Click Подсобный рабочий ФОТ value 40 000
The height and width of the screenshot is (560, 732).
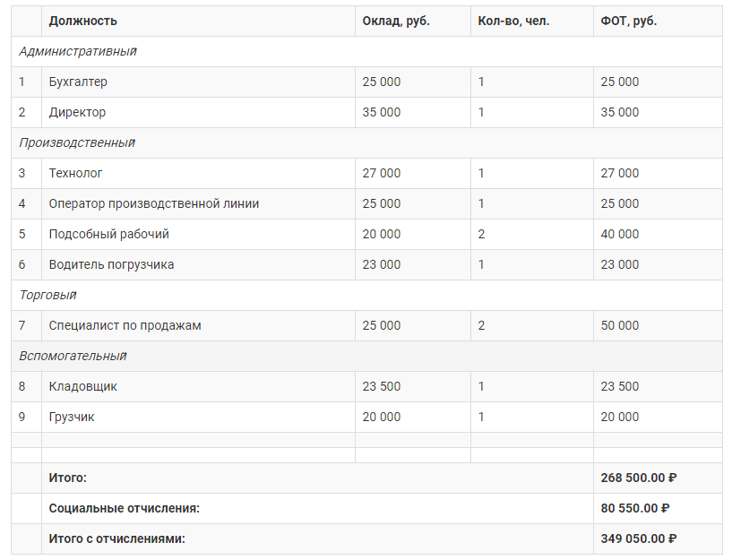[x=658, y=234]
